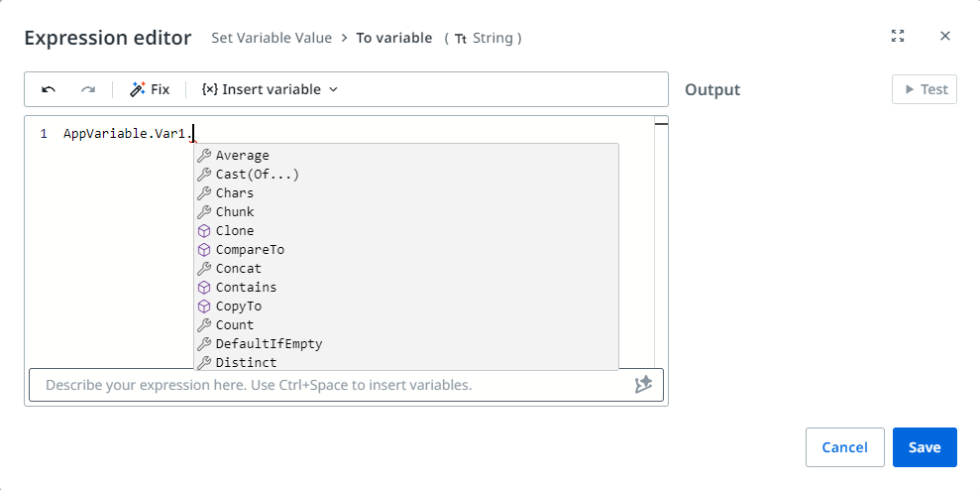
Task: Pick DefaultIfEmpty from the list
Action: click(x=269, y=344)
